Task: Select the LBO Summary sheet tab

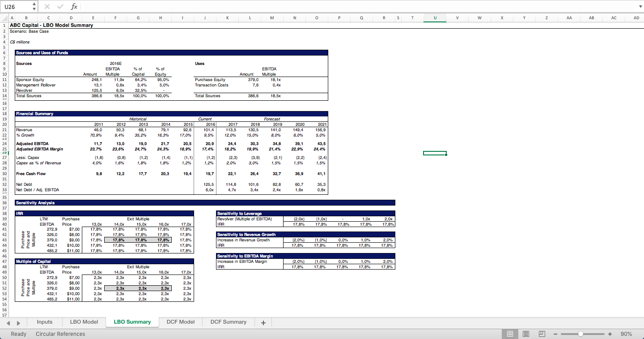Action: pyautogui.click(x=132, y=322)
